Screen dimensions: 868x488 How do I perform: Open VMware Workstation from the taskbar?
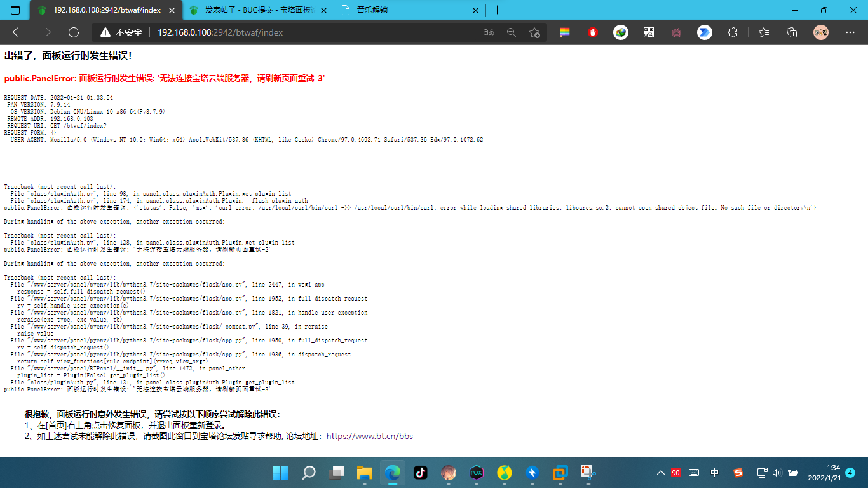(560, 473)
